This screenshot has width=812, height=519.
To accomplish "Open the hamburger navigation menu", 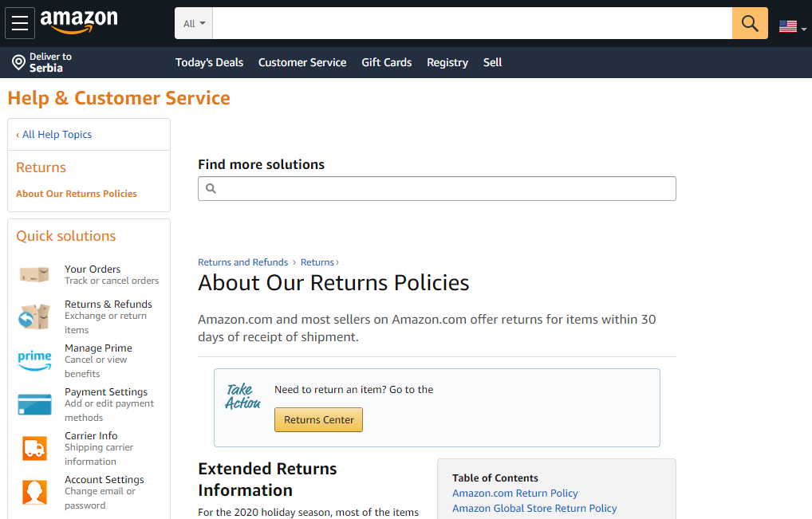I will (20, 23).
